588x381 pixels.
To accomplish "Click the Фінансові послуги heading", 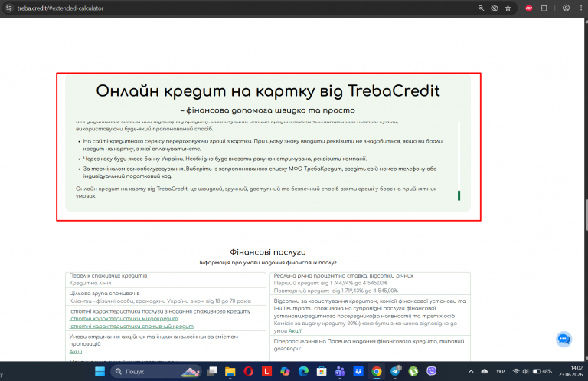I will click(x=268, y=252).
